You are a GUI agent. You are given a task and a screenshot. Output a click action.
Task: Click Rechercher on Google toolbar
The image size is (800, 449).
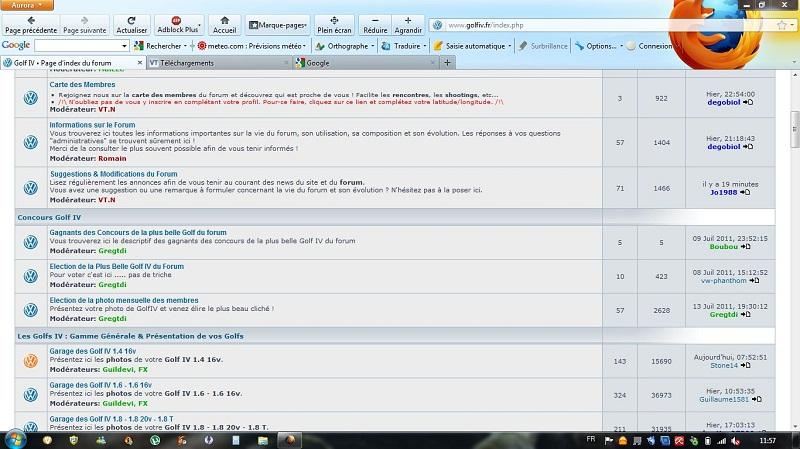pyautogui.click(x=158, y=46)
